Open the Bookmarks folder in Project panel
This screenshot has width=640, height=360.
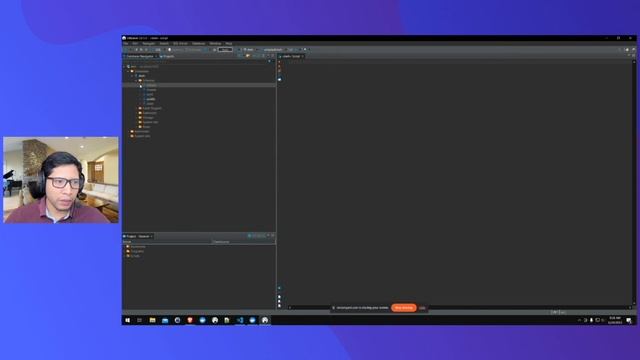point(136,247)
